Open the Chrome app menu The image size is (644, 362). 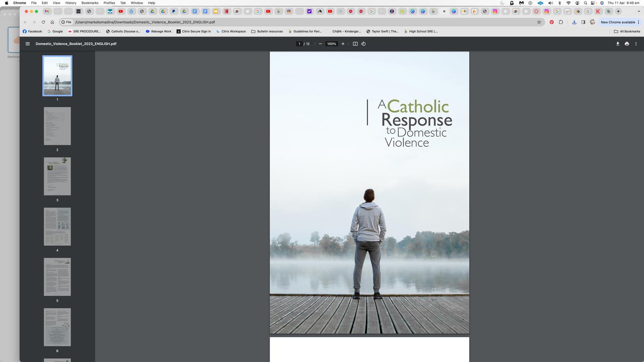coord(20,3)
